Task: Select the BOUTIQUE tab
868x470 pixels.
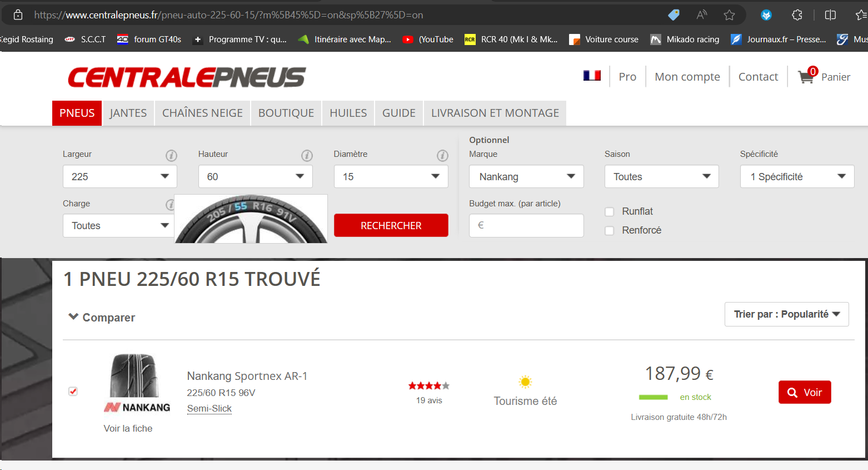Action: [x=286, y=113]
